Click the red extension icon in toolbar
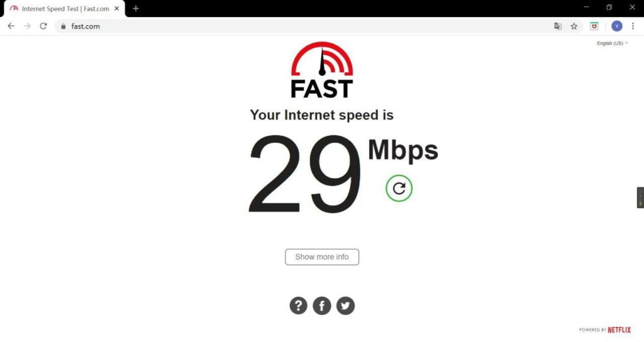Screen dimensions: 644x342 click(594, 26)
